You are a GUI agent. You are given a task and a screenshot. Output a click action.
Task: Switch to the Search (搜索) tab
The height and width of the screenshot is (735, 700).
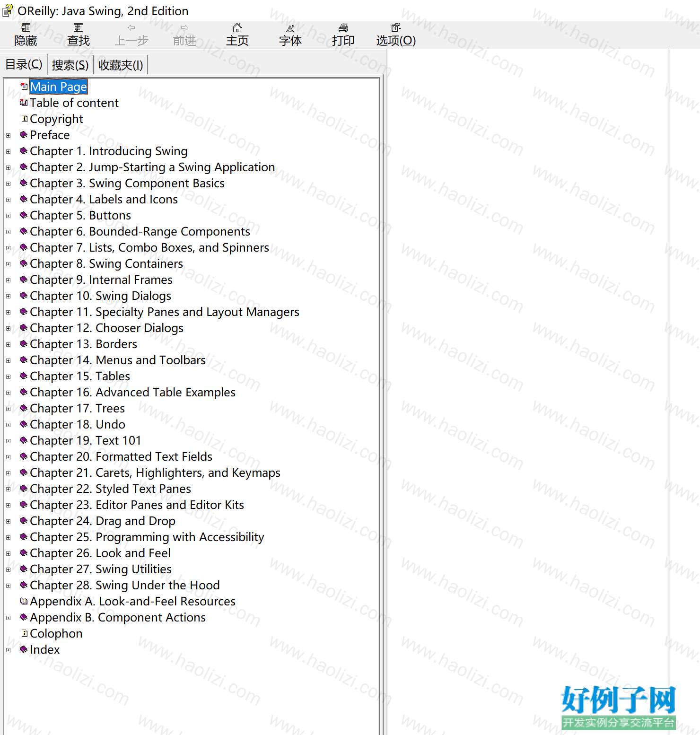click(70, 65)
